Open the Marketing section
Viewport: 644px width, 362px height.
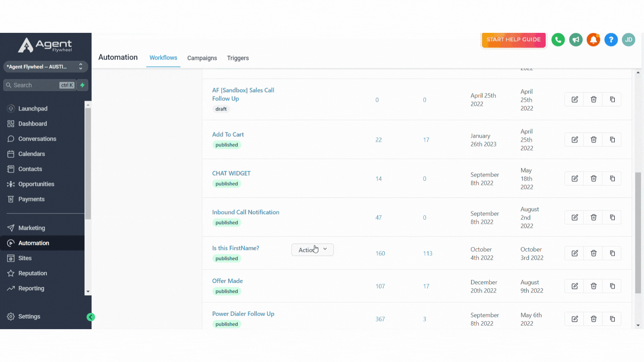[32, 228]
